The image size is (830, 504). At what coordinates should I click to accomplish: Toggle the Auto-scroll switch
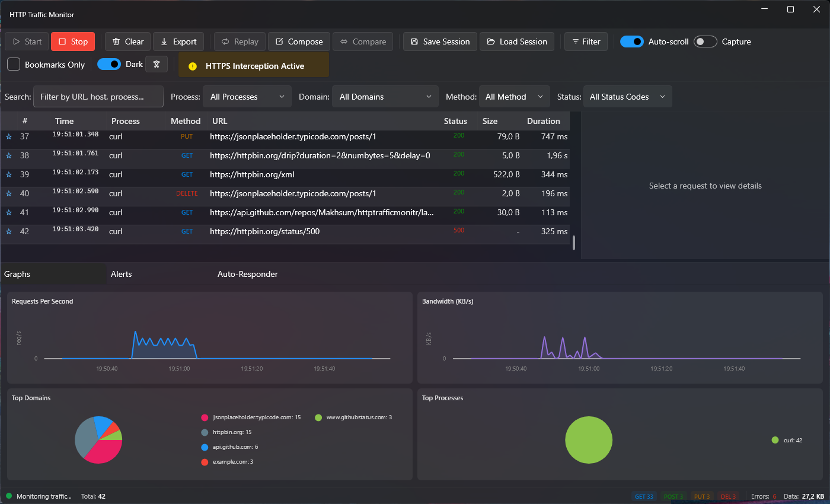(x=632, y=42)
